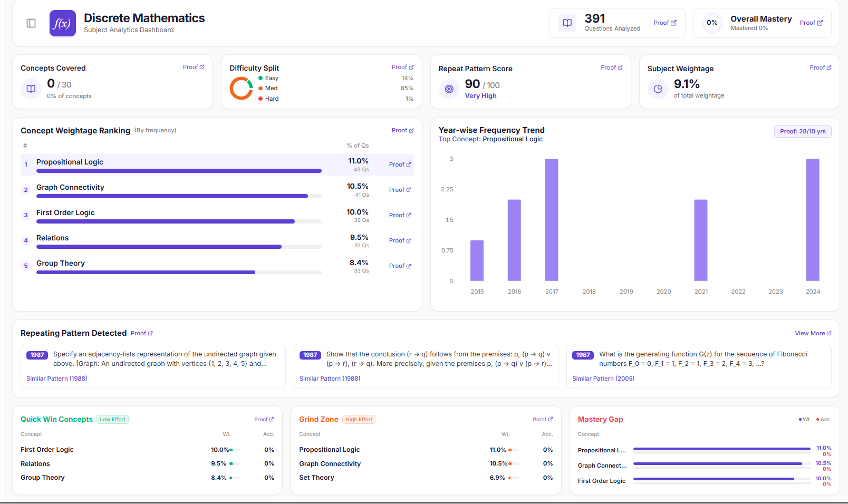This screenshot has width=848, height=504.
Task: Open Similar Pattern (2005) link
Action: click(603, 379)
